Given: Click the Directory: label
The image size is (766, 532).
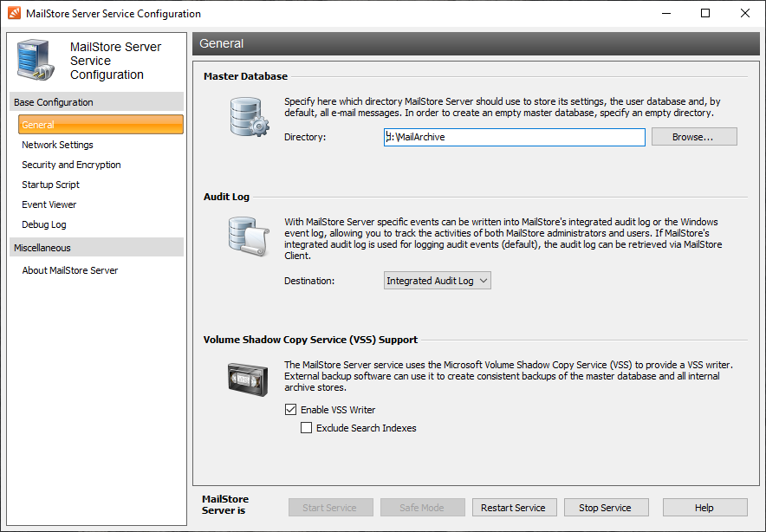Looking at the screenshot, I should [x=305, y=137].
